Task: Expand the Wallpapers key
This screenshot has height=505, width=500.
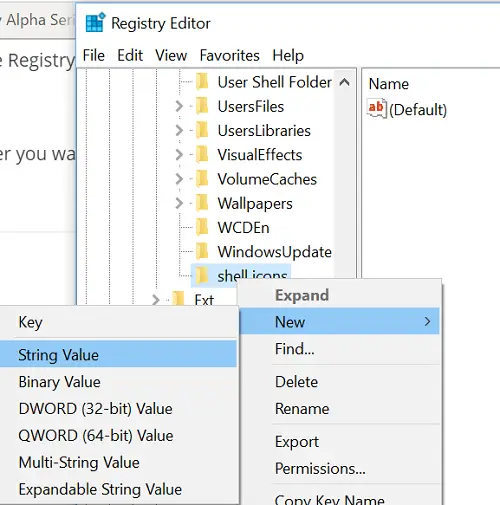Action: [179, 203]
